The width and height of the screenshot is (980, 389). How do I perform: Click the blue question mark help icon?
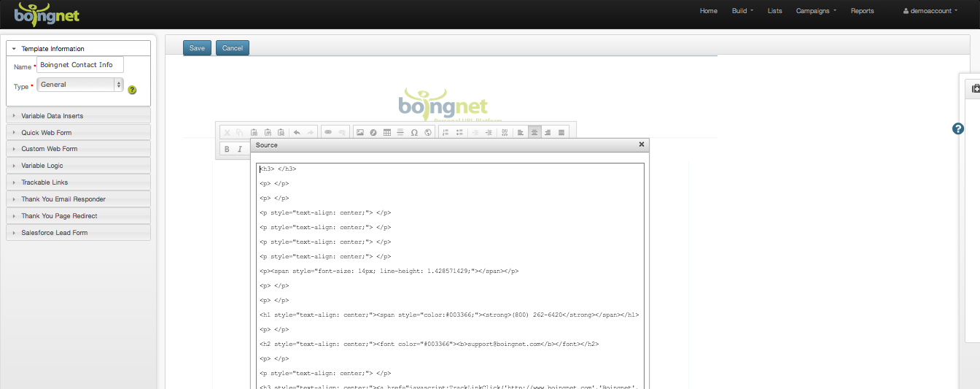point(959,128)
